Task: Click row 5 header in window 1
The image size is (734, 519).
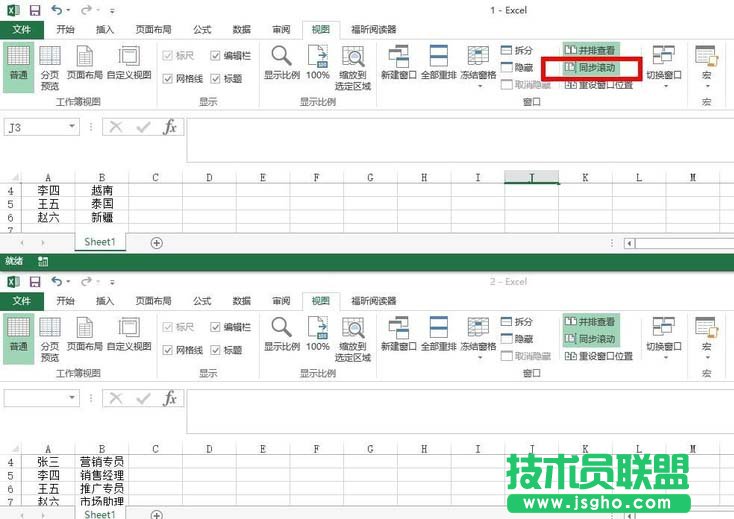Action: 10,204
